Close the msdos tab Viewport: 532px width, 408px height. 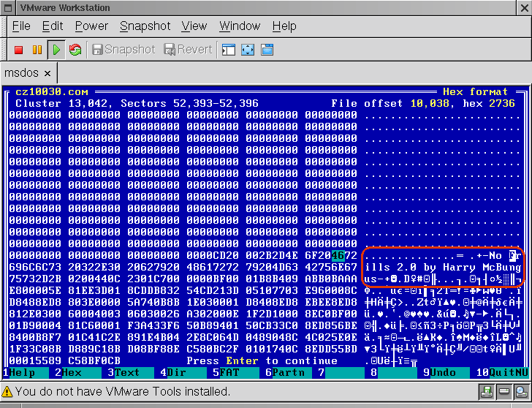47,73
